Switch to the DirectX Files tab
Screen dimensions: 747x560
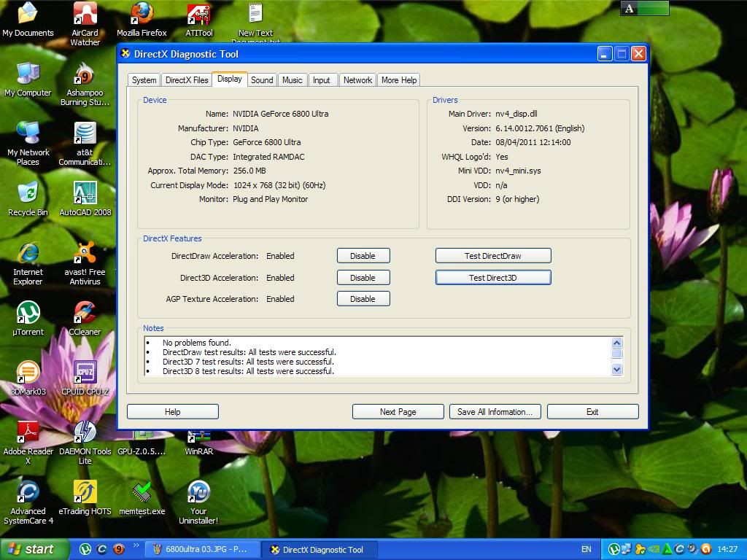click(x=187, y=80)
